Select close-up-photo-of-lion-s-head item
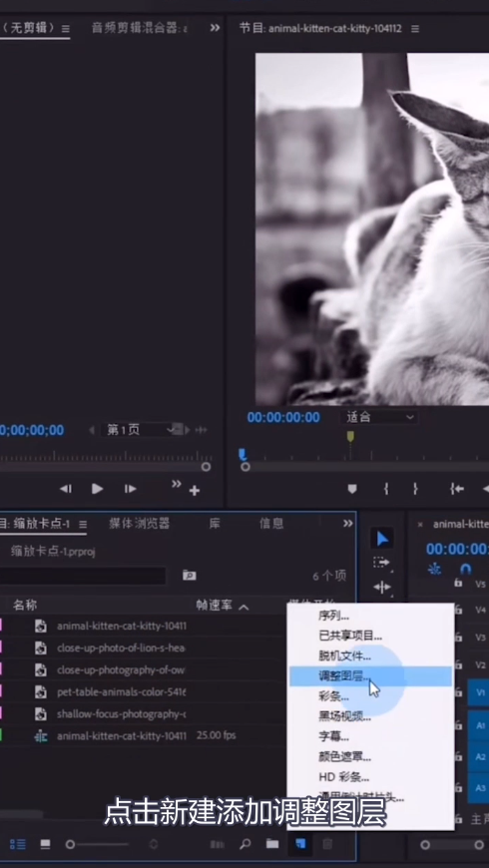 tap(121, 648)
